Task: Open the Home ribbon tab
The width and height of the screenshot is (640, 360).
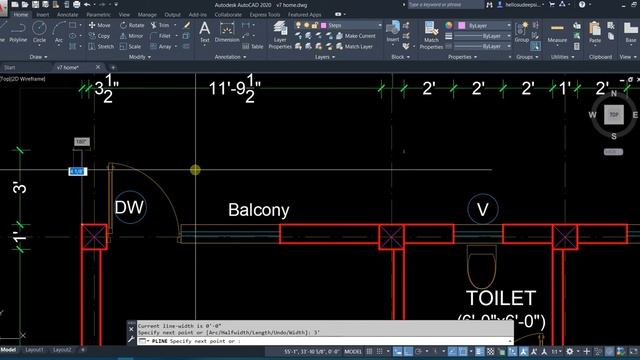Action: [21, 15]
